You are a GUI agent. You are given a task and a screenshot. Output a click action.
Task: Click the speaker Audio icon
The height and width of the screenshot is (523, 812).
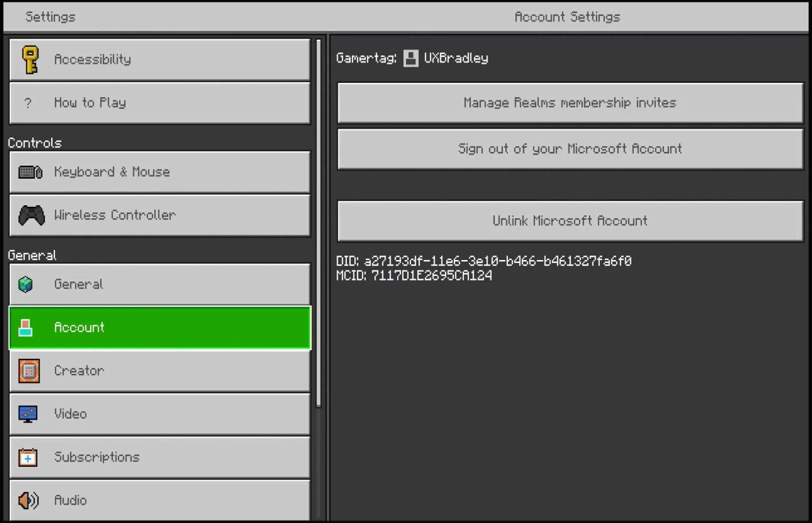29,500
